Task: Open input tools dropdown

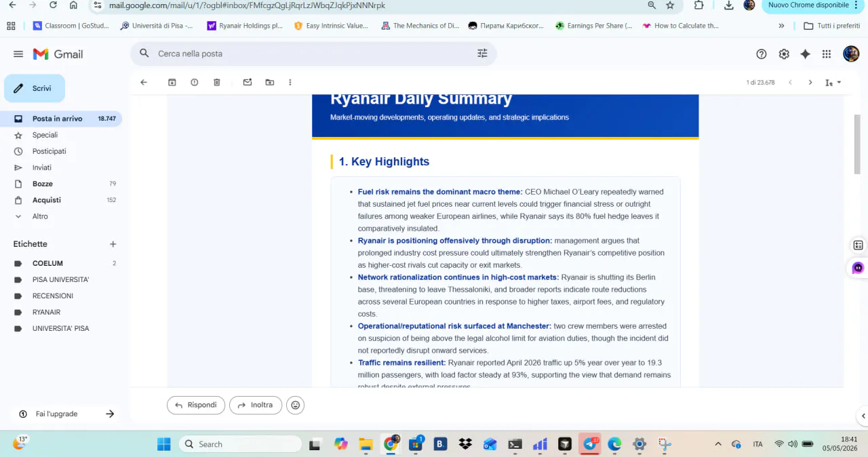Action: pos(833,83)
